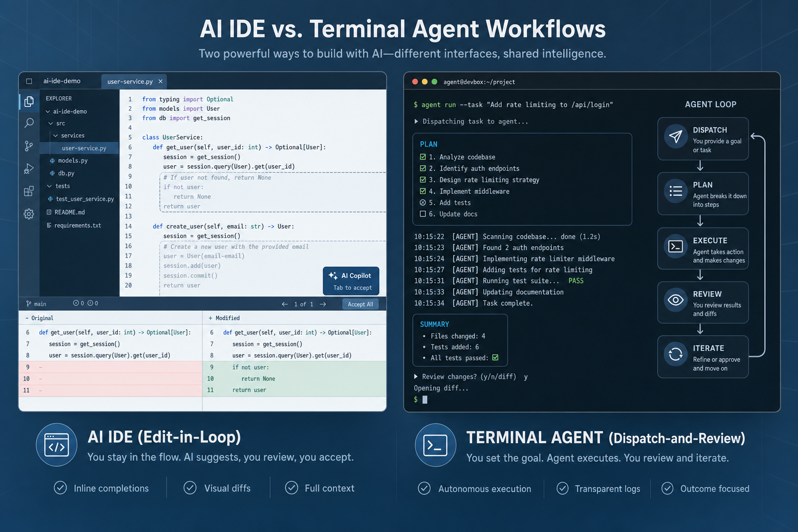Collapse the ai-ide-demo root folder
The image size is (798, 532).
[48, 111]
